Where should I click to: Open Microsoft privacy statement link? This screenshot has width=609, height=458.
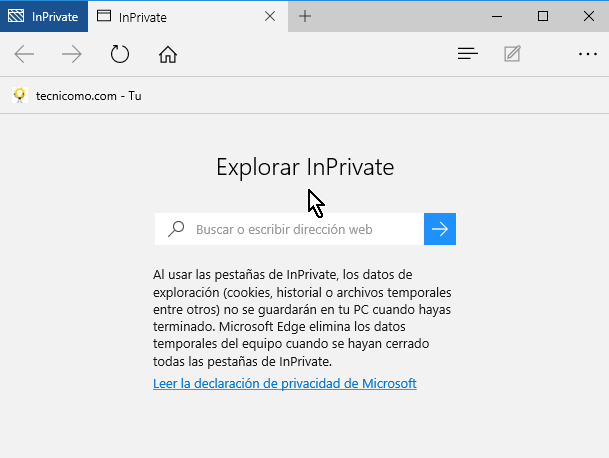click(x=285, y=383)
